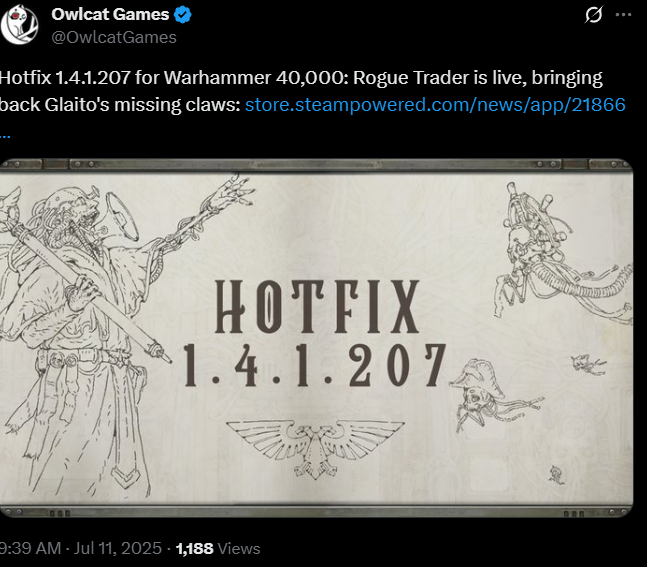View the 1,188 Views count

(x=218, y=548)
